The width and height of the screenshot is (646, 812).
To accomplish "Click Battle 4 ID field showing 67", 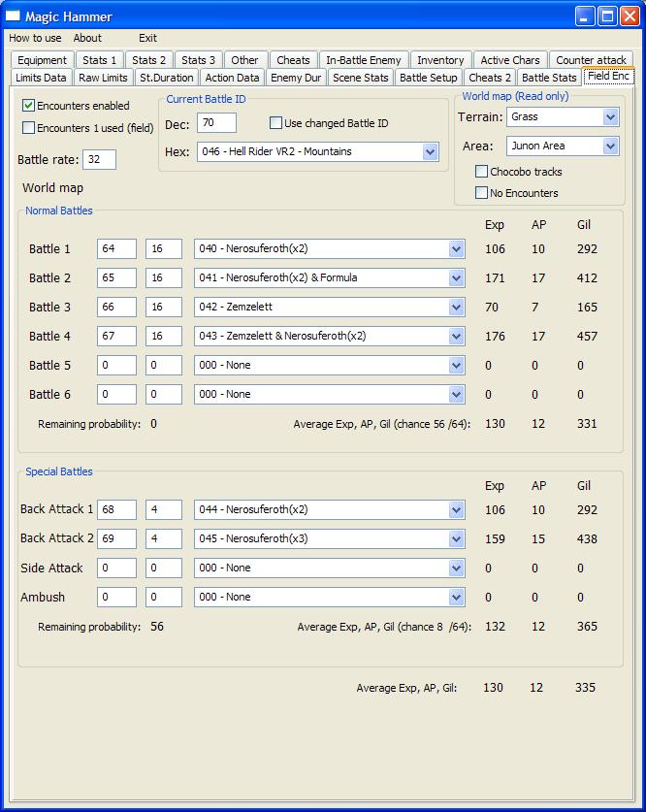I will 117,336.
